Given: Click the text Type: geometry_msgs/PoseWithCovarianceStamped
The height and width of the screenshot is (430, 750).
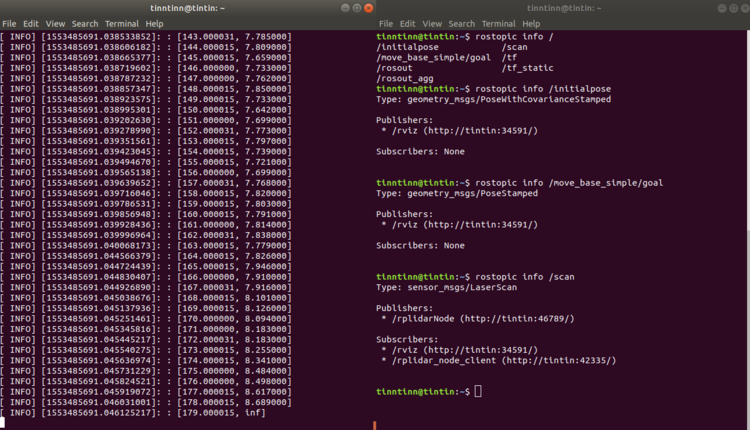Looking at the screenshot, I should 494,99.
